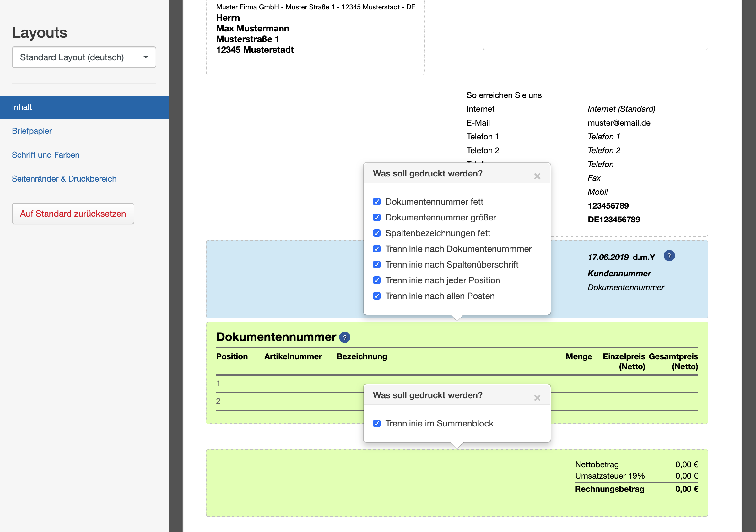The height and width of the screenshot is (532, 756).
Task: Click the Rechnungsbetrag total label
Action: (x=609, y=489)
